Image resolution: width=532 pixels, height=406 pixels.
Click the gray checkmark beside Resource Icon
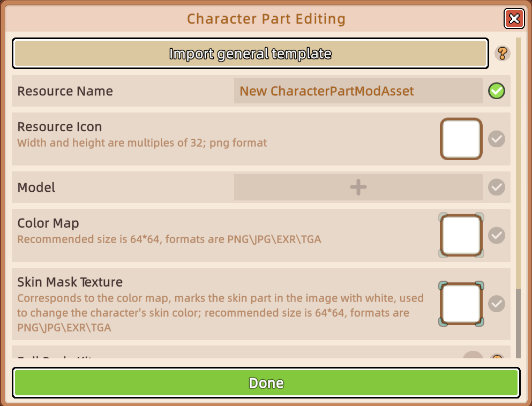[x=497, y=139]
